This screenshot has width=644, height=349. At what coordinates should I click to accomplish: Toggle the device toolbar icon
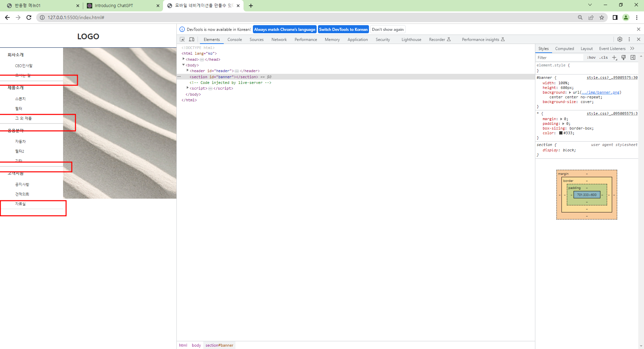(x=192, y=39)
